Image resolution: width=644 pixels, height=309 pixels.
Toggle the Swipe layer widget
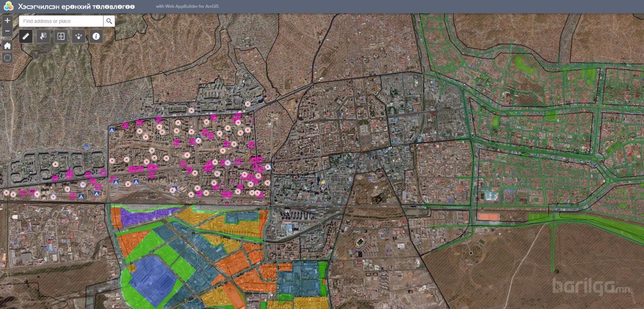[61, 36]
